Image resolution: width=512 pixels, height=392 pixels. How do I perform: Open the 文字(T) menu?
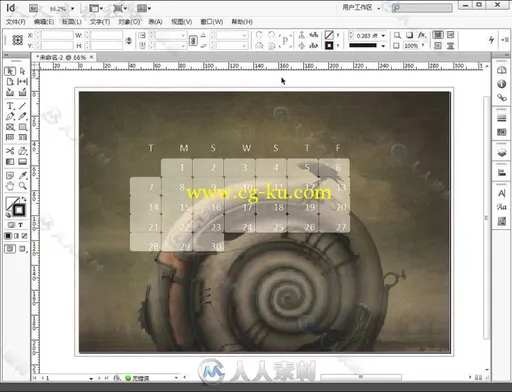pos(100,22)
